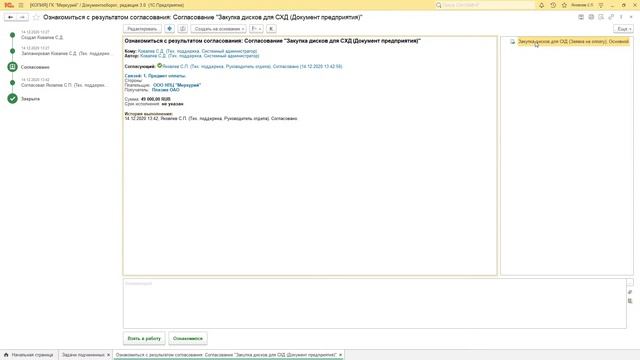Click the small square at comment box corner
The image size is (640, 360).
630,282
